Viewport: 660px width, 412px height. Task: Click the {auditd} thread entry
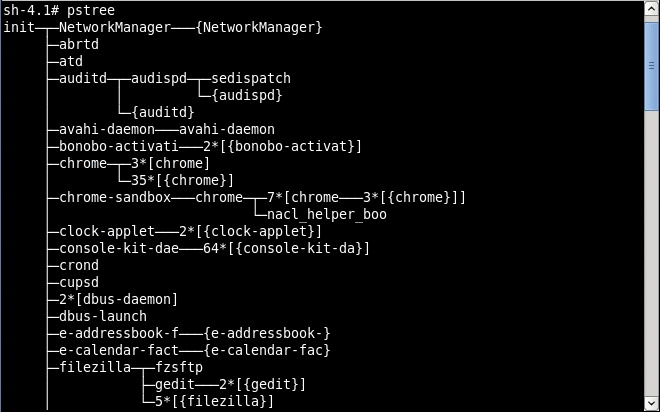[163, 112]
